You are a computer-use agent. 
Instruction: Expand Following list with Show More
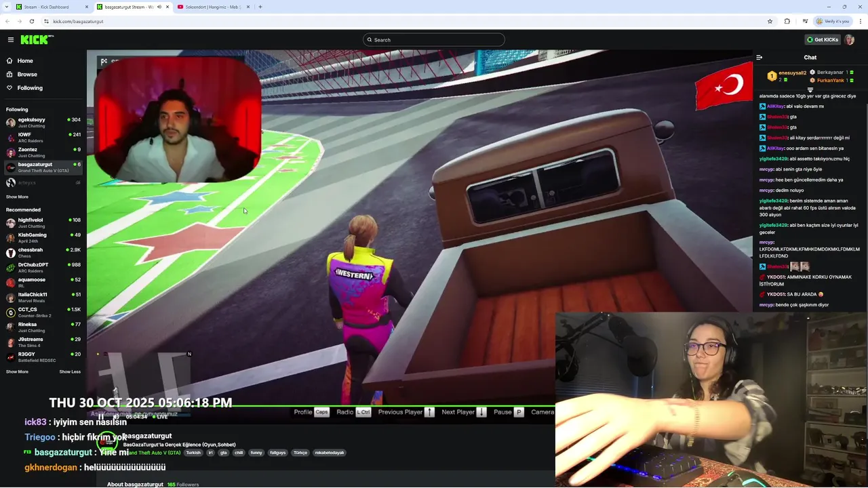[x=17, y=197]
